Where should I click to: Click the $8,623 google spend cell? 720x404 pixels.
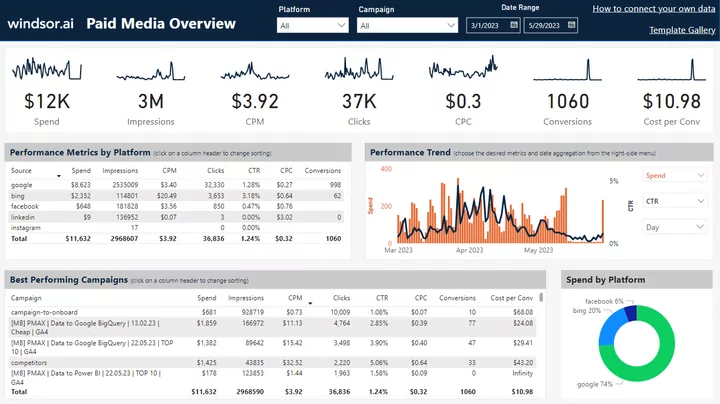click(x=81, y=185)
